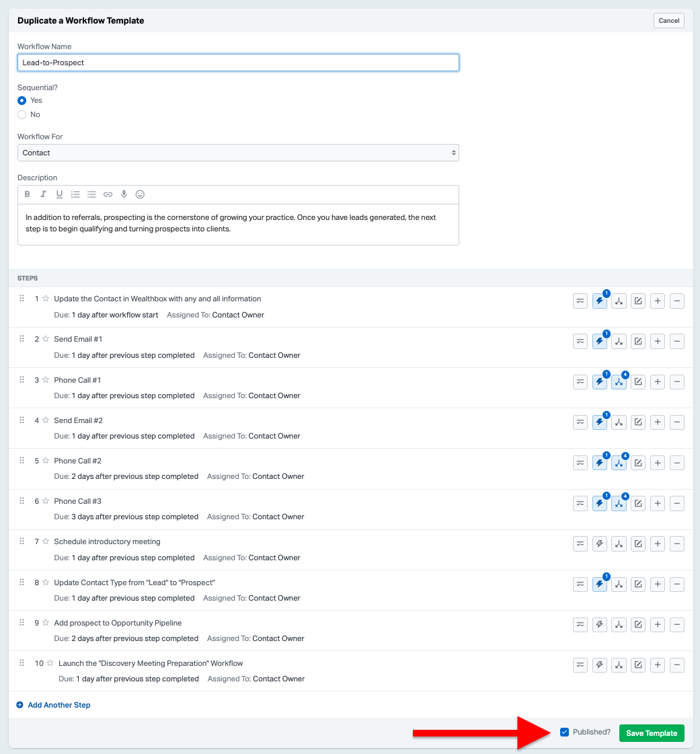Insert a link using the description toolbar
The height and width of the screenshot is (754, 700).
pos(108,194)
